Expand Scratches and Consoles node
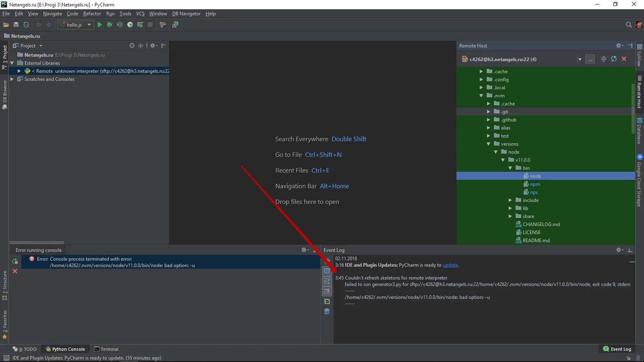 click(12, 79)
